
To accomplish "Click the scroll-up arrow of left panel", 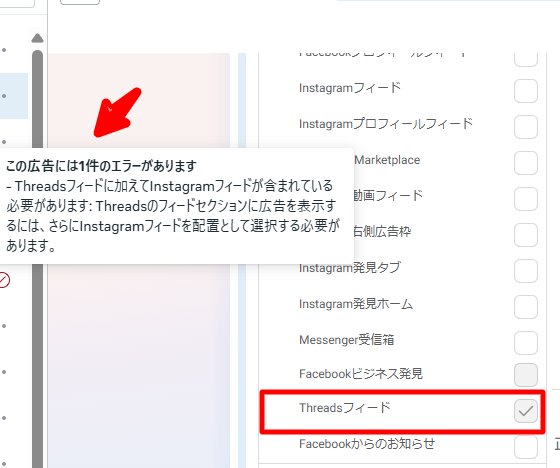I will coord(37,38).
